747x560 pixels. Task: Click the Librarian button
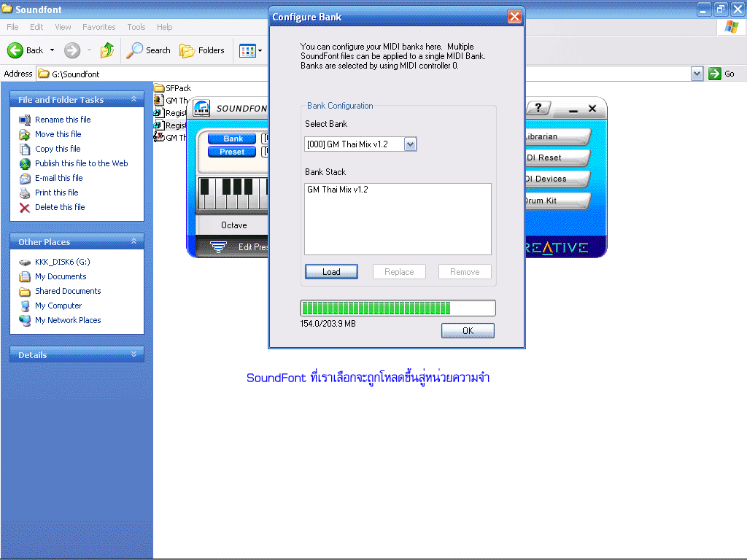tap(557, 136)
